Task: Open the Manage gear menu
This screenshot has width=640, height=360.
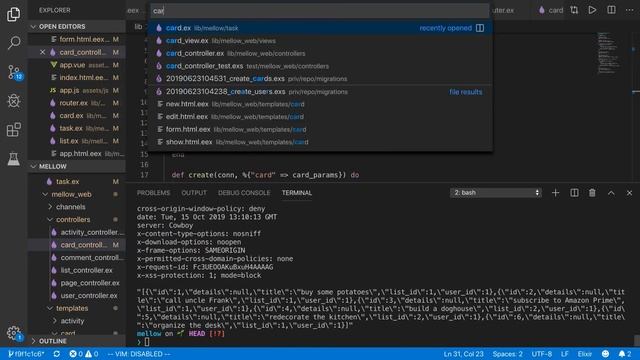Action: 14,333
